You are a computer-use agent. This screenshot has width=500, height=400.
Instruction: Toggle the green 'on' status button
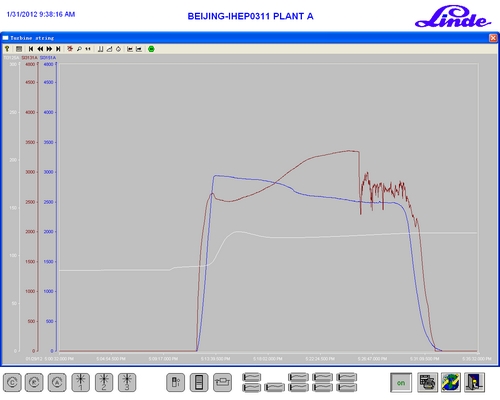[401, 383]
